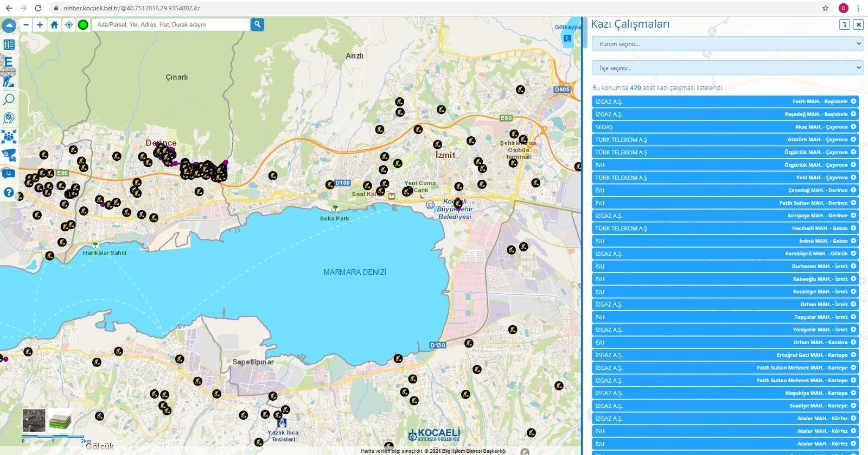Screen dimensions: 868x455
Task: Zoom out the map with minus button
Action: coord(26,24)
